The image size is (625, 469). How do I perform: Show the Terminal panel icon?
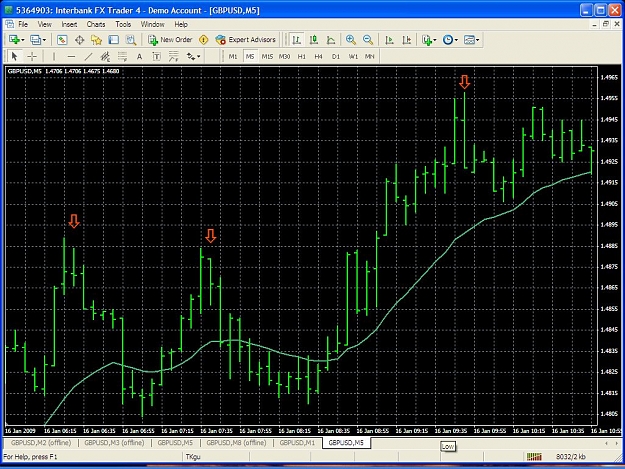[x=114, y=39]
